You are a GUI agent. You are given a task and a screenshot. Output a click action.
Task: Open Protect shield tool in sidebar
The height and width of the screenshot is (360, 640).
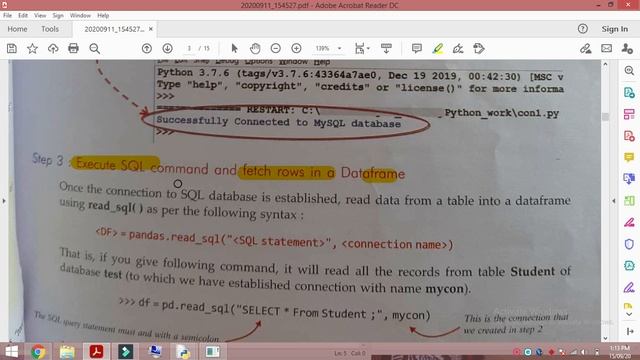click(x=629, y=244)
